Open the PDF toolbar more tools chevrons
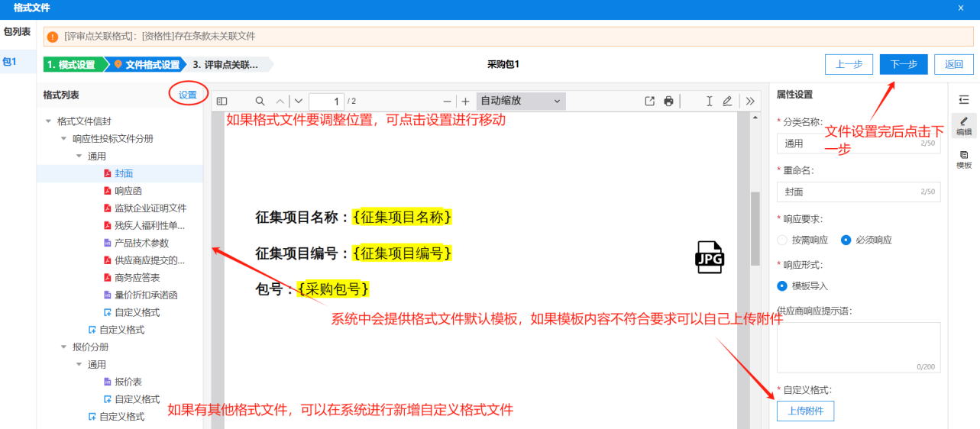This screenshot has width=980, height=429. (x=750, y=101)
